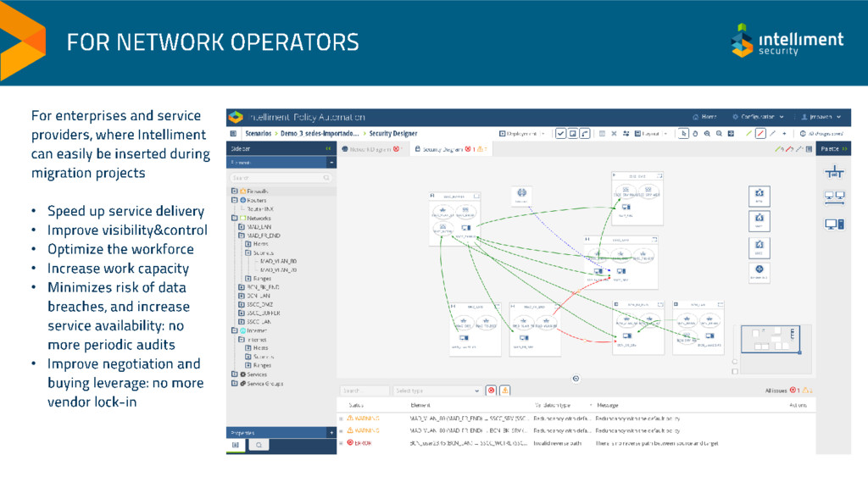Pick the host computer element in Palette
The width and height of the screenshot is (868, 488).
[x=834, y=224]
